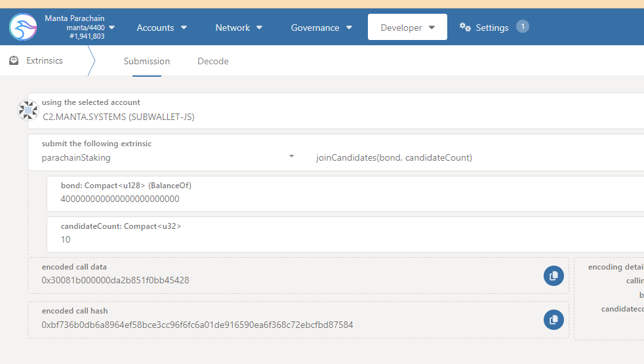
Task: Click the Settings notification badge showing 1
Action: (x=523, y=27)
